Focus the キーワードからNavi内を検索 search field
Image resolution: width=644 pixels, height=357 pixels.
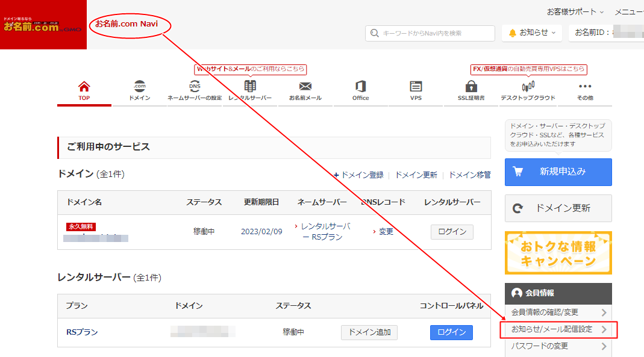pyautogui.click(x=430, y=33)
